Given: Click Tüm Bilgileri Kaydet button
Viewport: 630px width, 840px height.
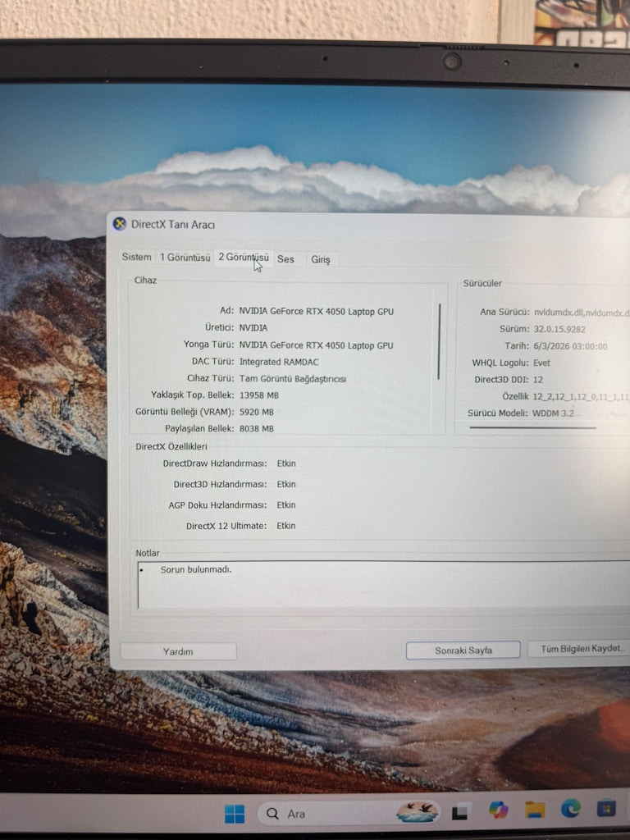Looking at the screenshot, I should tap(580, 649).
